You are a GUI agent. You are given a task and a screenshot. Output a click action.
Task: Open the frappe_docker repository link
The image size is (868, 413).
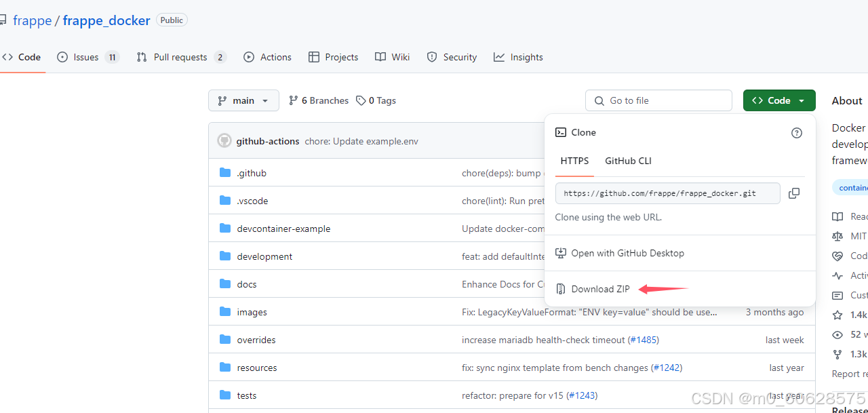coord(105,20)
